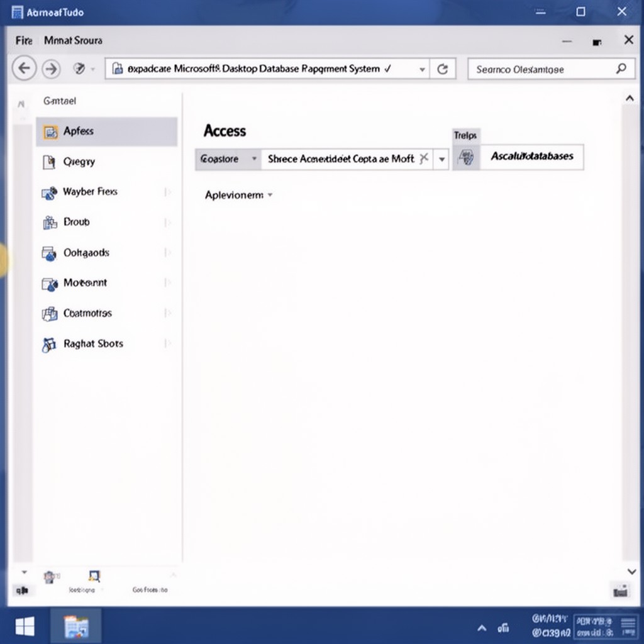Click the Wayber Frexs icon
644x644 pixels.
[x=49, y=192]
